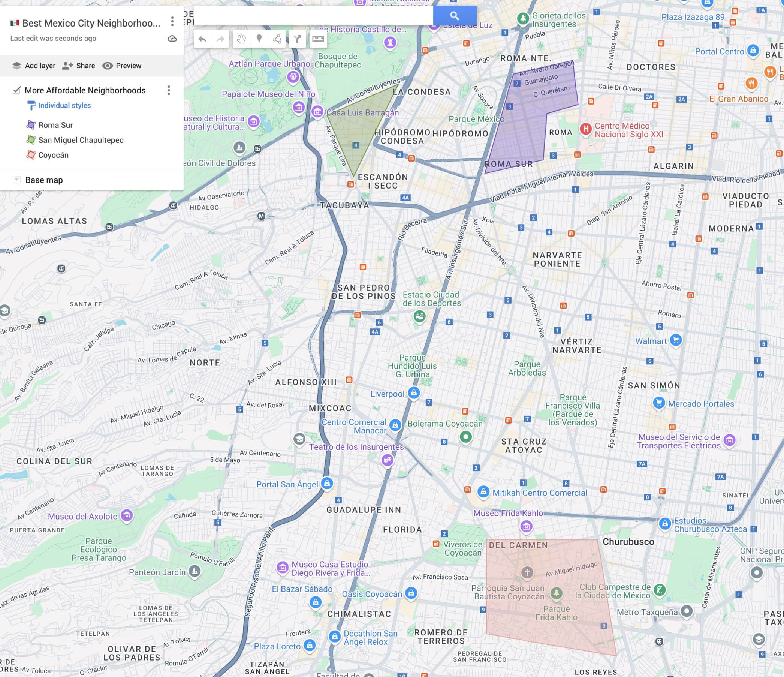
Task: Click 'Last edit was seconds ago' text
Action: [x=53, y=38]
